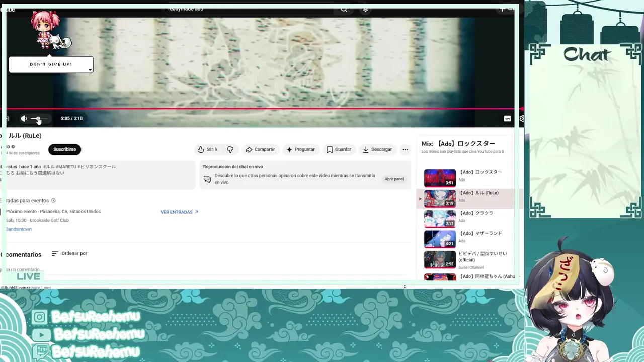
Task: Open the three-dot more actions menu
Action: pyautogui.click(x=405, y=149)
